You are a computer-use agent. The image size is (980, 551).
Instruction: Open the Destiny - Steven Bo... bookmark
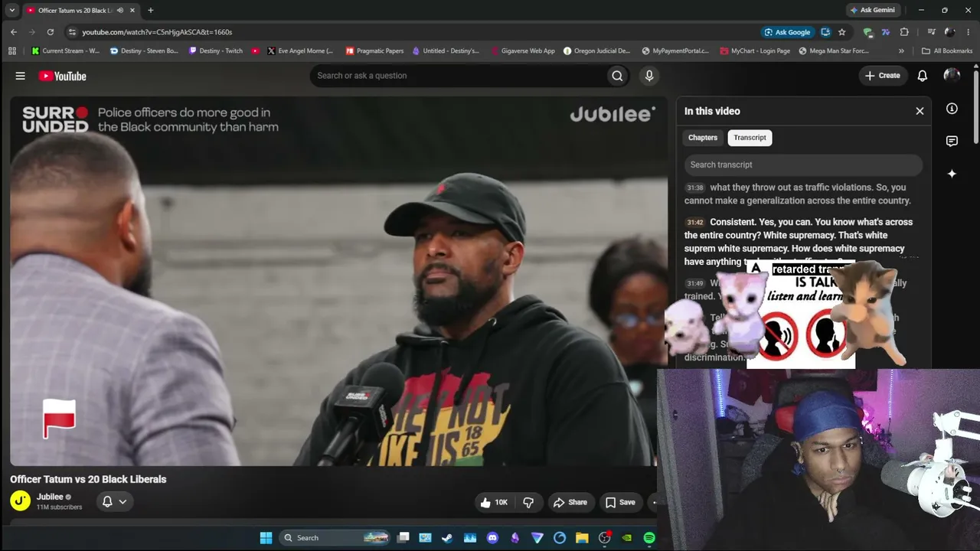pyautogui.click(x=144, y=51)
